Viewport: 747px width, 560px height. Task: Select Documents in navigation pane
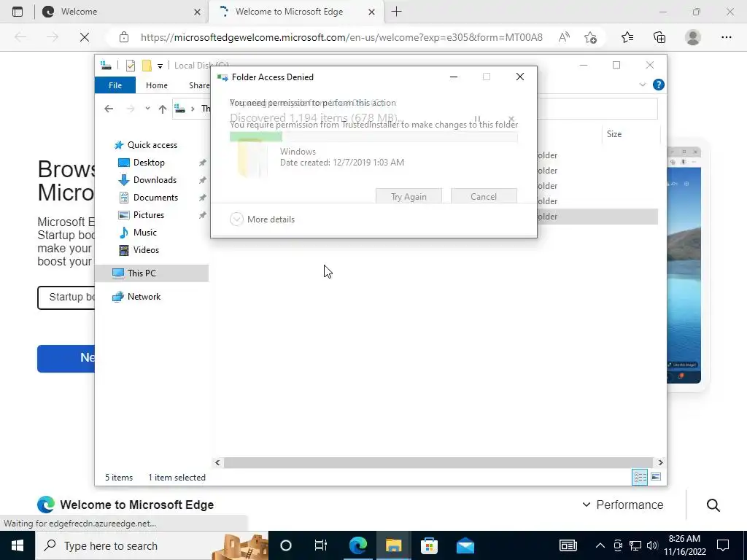155,198
